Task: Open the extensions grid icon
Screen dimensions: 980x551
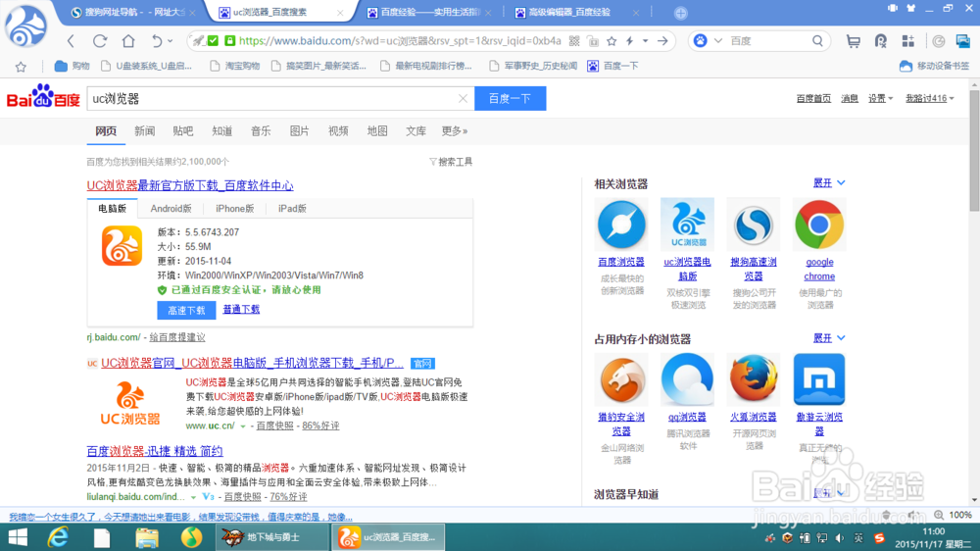Action: (x=908, y=41)
